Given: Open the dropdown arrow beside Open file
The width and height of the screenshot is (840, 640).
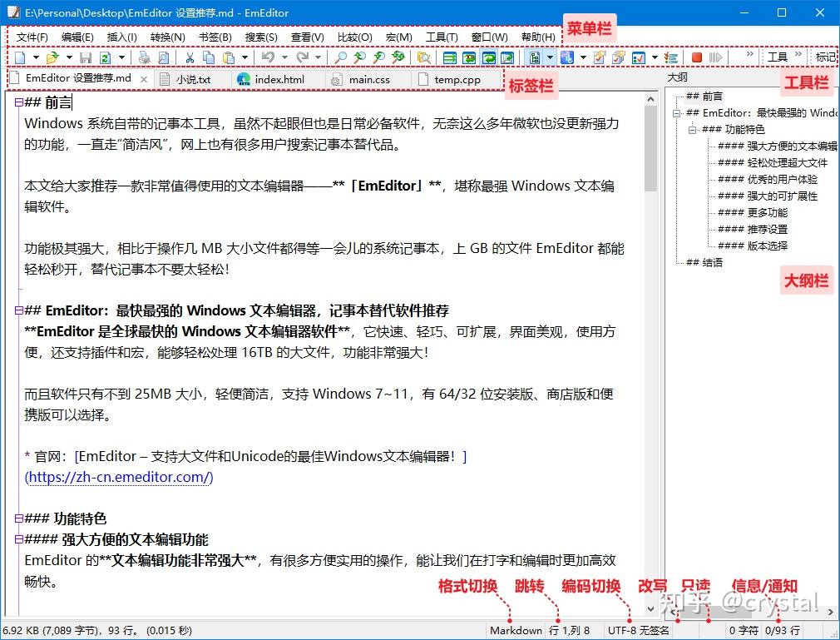Looking at the screenshot, I should pos(69,57).
